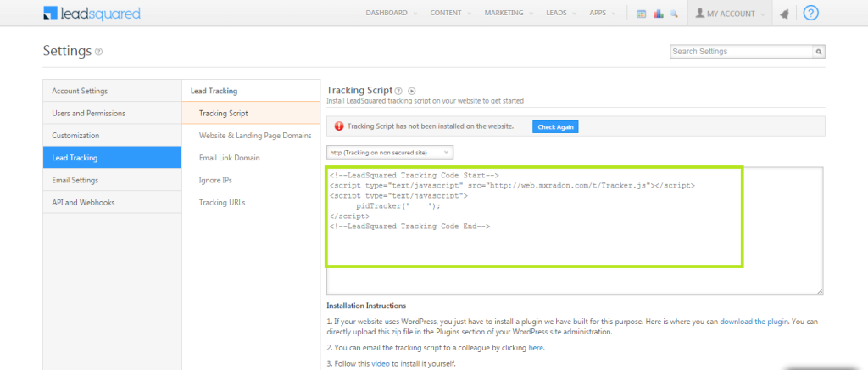Image resolution: width=868 pixels, height=370 pixels.
Task: Click the red error alert icon
Action: pyautogui.click(x=339, y=126)
